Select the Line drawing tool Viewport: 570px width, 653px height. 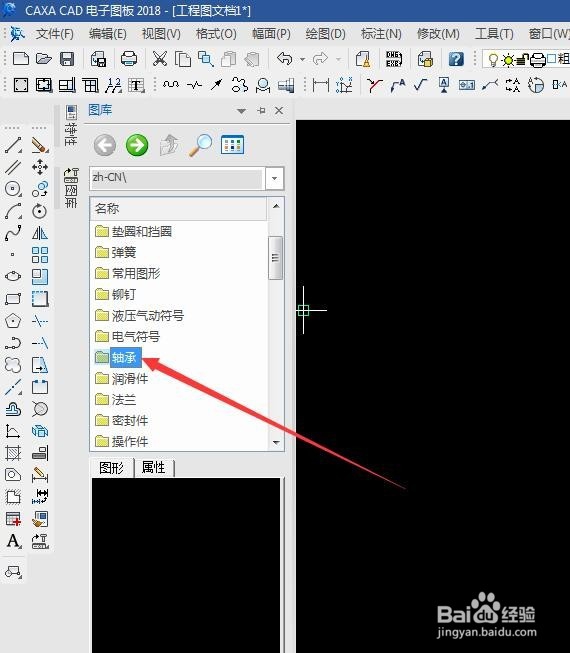(13, 145)
